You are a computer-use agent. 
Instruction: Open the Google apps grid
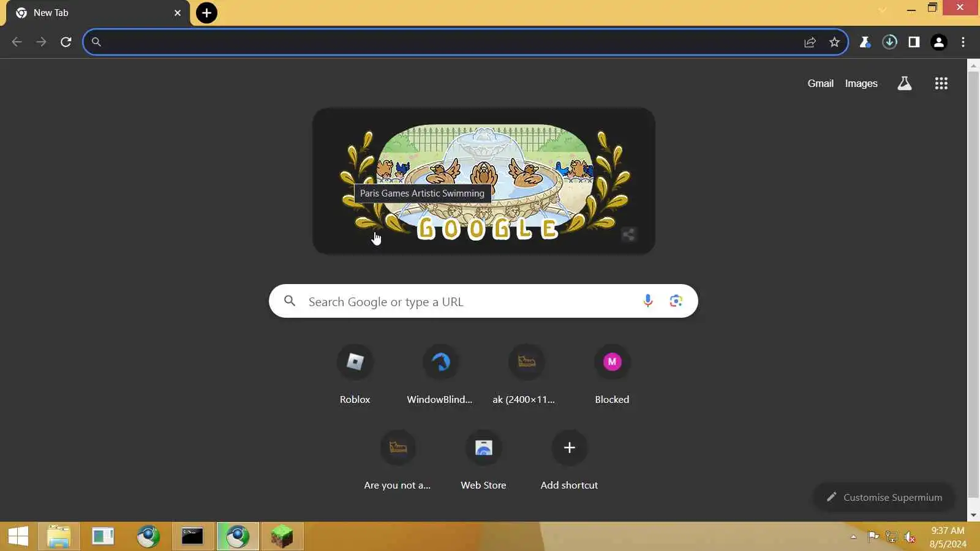click(x=941, y=83)
